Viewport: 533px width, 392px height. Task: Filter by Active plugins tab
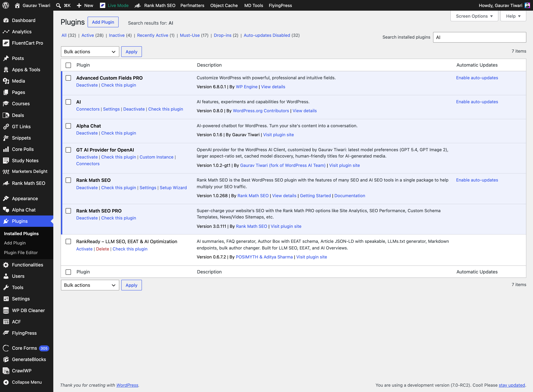[x=88, y=35]
